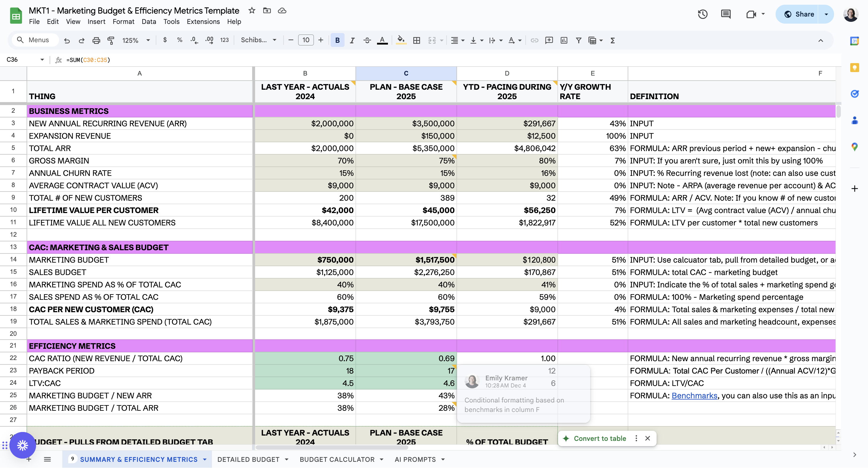Open the Extensions menu
This screenshot has width=868, height=468.
pos(203,22)
